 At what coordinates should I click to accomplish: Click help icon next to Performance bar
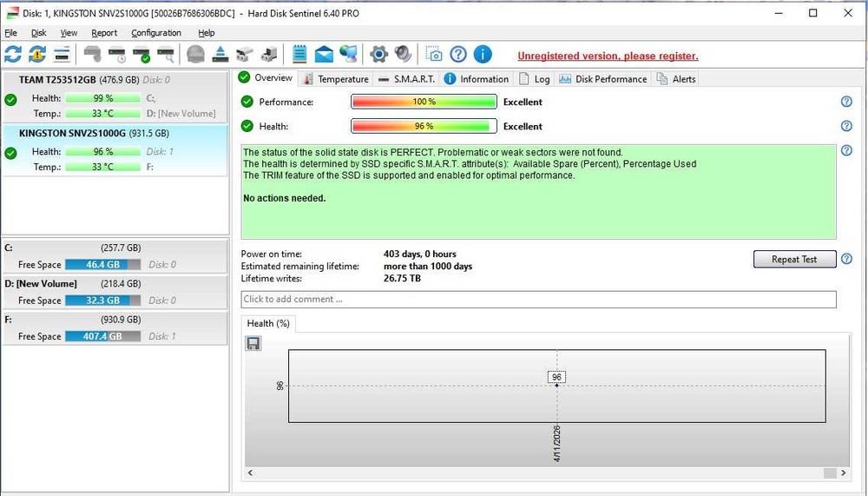point(846,102)
